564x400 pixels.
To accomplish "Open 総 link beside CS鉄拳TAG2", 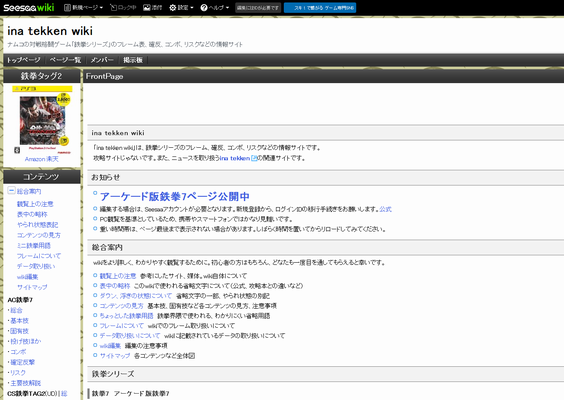I will coord(64,394).
